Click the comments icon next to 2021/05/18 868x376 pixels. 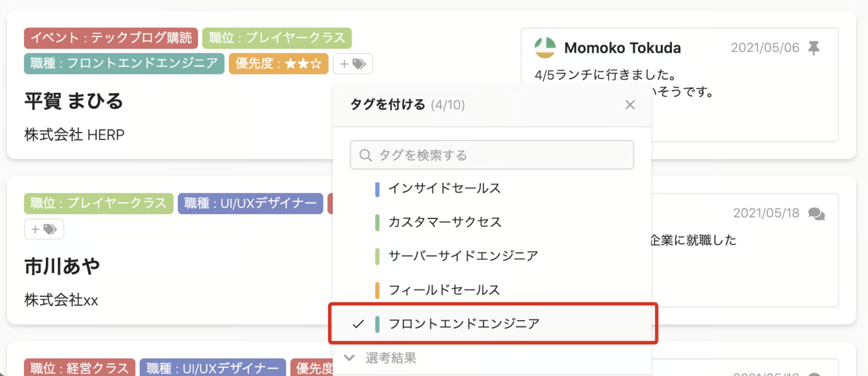click(x=816, y=214)
